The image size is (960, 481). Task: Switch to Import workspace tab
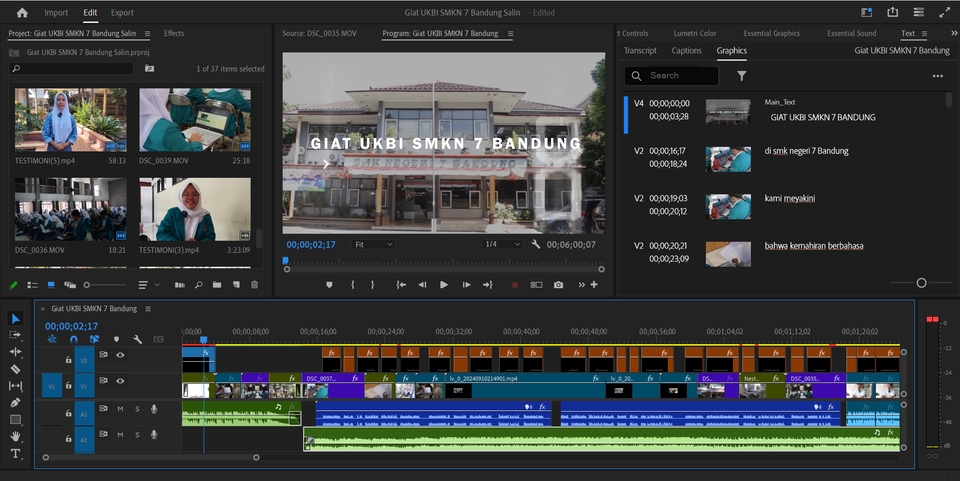pyautogui.click(x=56, y=12)
